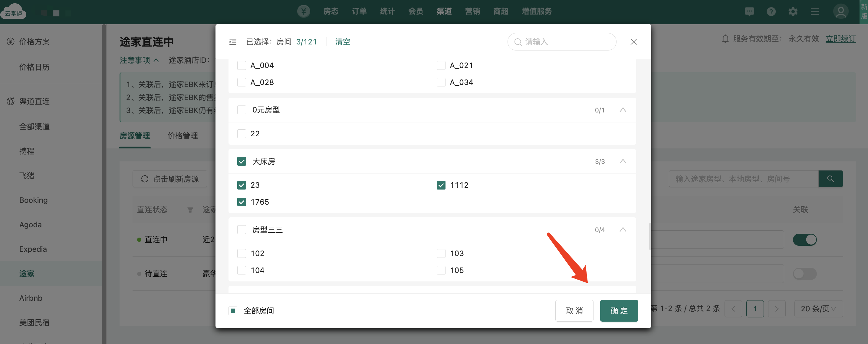The height and width of the screenshot is (344, 868).
Task: Switch to the 价格管理 tab
Action: [x=182, y=136]
